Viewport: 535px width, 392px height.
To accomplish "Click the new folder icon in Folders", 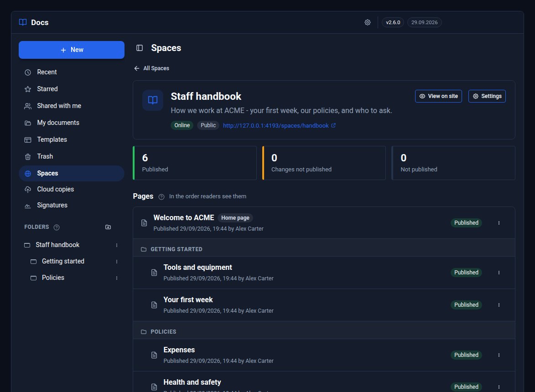I will click(108, 227).
